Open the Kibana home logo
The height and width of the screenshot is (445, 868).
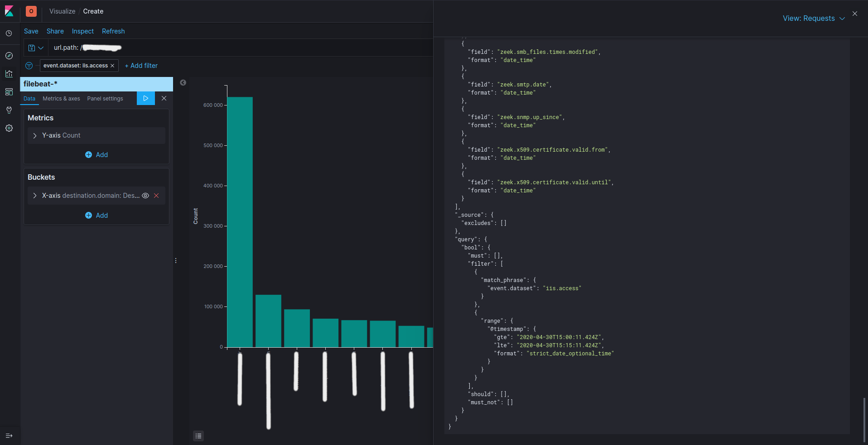(9, 11)
